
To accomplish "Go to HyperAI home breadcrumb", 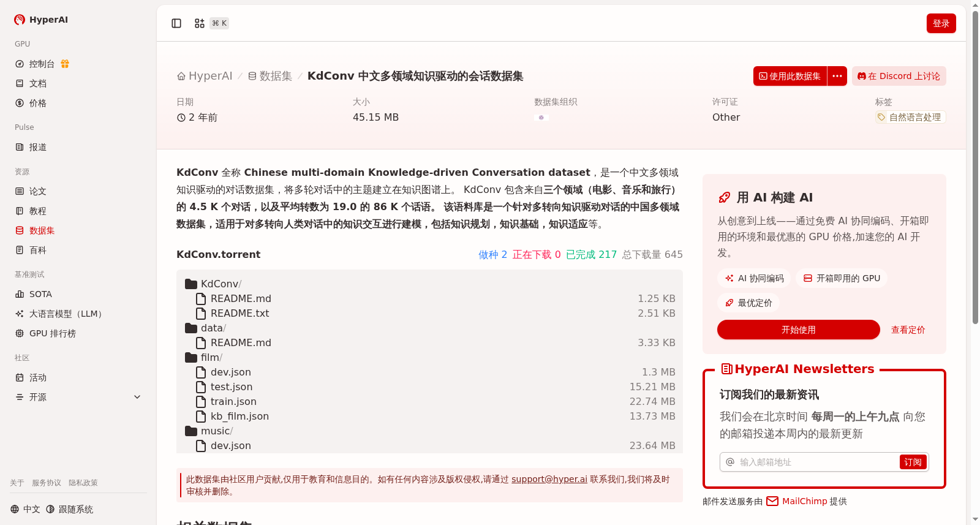I will click(x=205, y=76).
